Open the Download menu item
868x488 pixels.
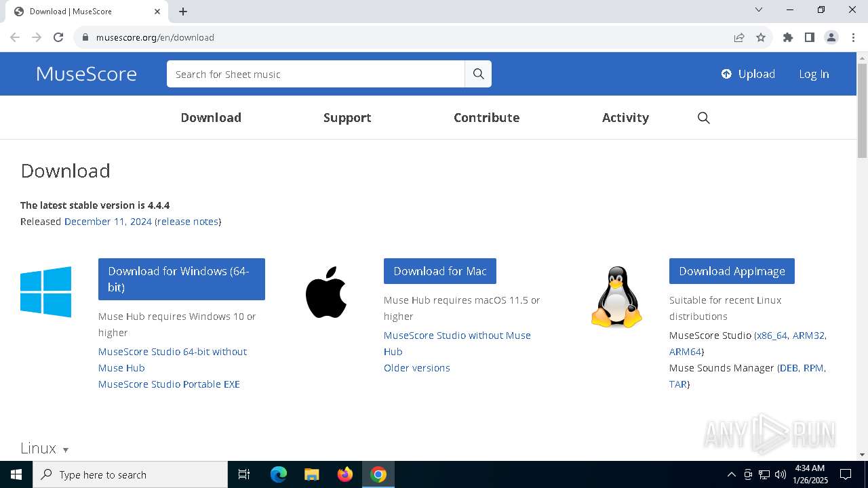click(211, 117)
